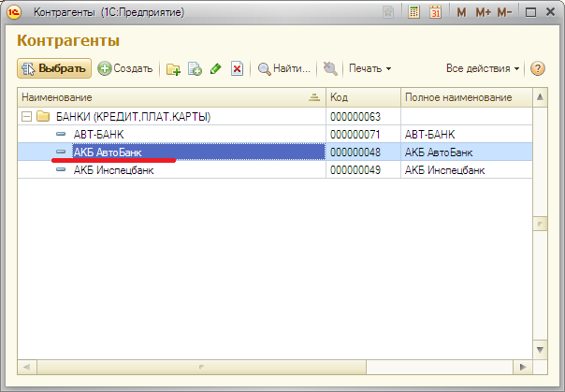
Task: Open the calculator icon in title bar
Action: pyautogui.click(x=413, y=12)
